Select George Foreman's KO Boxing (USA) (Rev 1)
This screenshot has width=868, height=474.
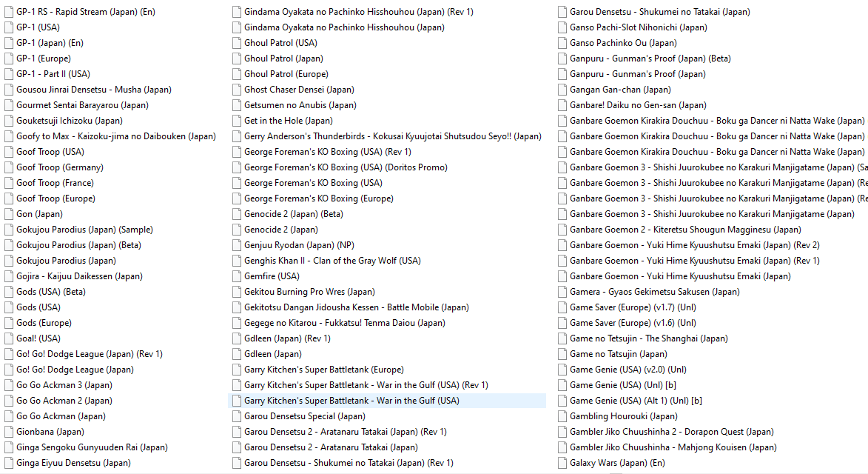click(x=328, y=152)
